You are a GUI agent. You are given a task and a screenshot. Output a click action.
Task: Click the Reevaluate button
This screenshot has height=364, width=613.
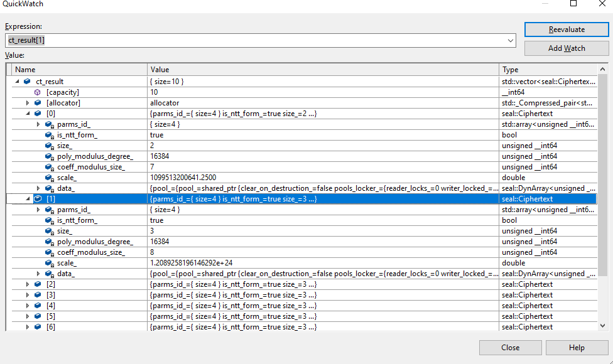[566, 29]
